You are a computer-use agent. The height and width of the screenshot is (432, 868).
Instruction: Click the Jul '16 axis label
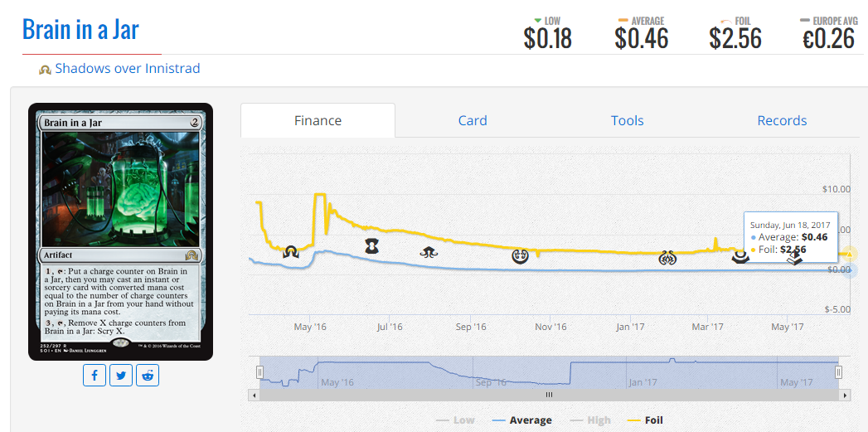390,327
